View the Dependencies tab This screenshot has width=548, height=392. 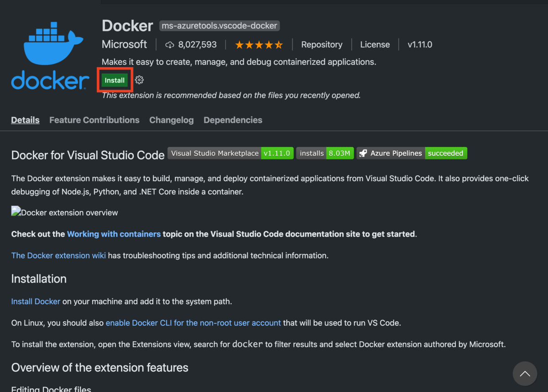pos(233,120)
